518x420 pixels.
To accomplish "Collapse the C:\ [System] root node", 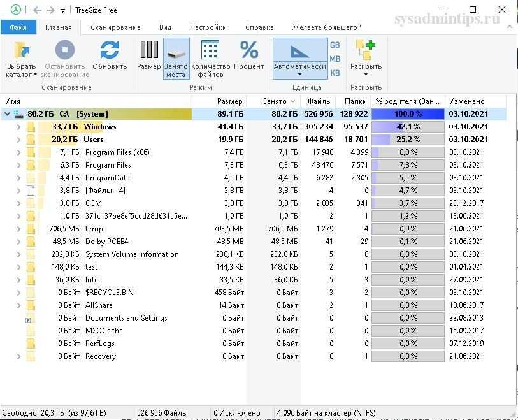I will pyautogui.click(x=7, y=114).
